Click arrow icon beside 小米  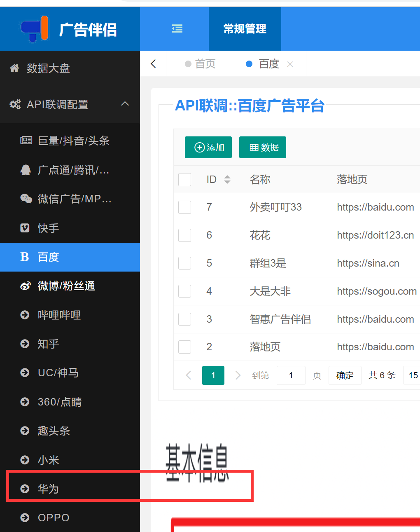[25, 460]
